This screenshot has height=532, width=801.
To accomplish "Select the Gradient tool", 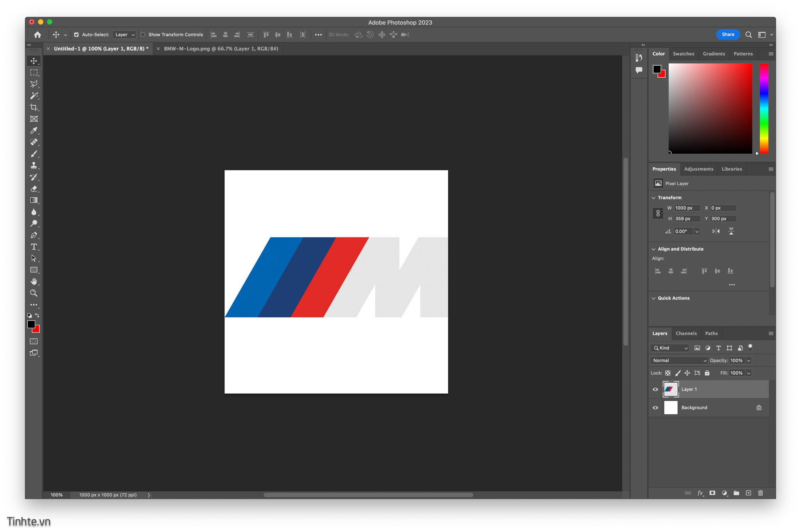I will 34,200.
